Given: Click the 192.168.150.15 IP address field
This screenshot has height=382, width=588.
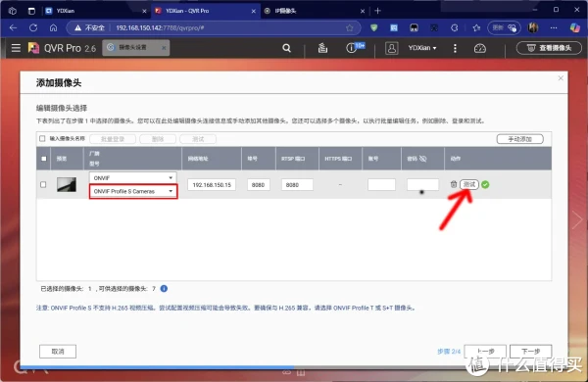Looking at the screenshot, I should 212,185.
